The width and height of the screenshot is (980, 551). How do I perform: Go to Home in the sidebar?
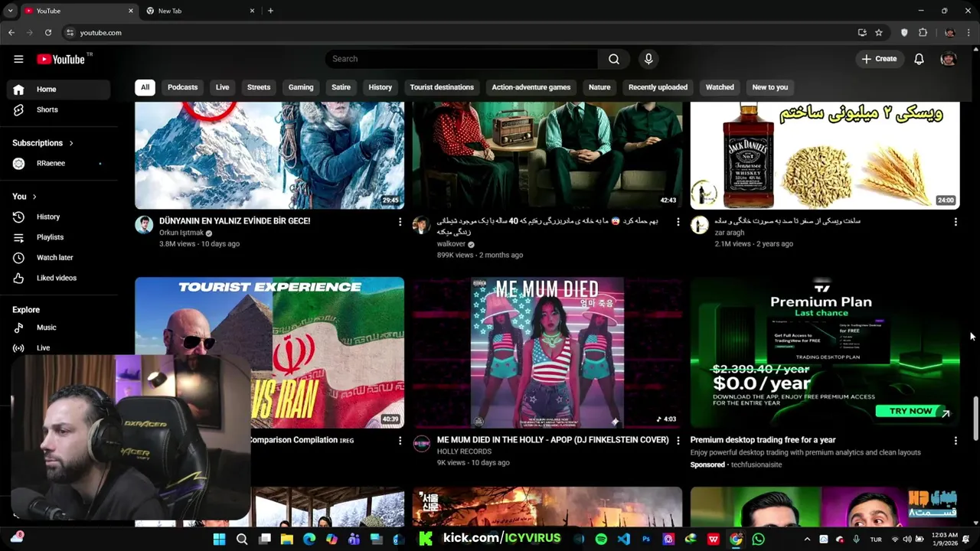point(59,90)
